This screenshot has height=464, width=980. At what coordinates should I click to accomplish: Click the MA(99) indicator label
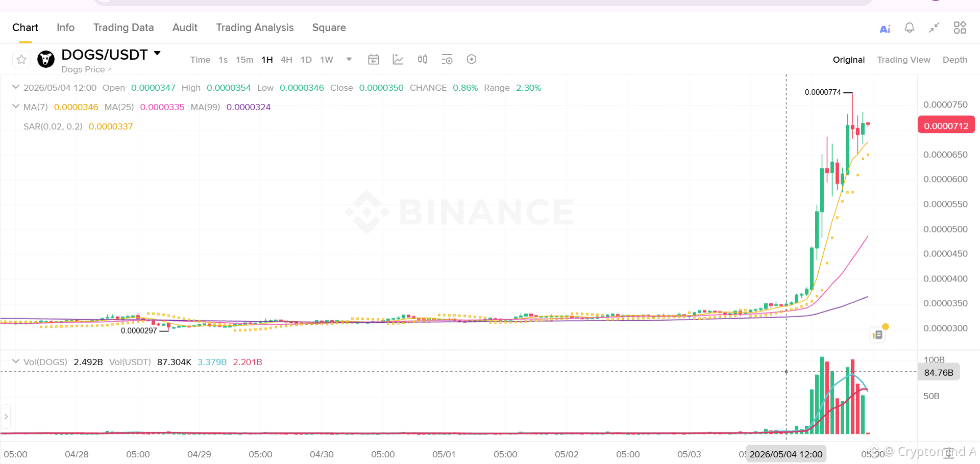pyautogui.click(x=205, y=107)
